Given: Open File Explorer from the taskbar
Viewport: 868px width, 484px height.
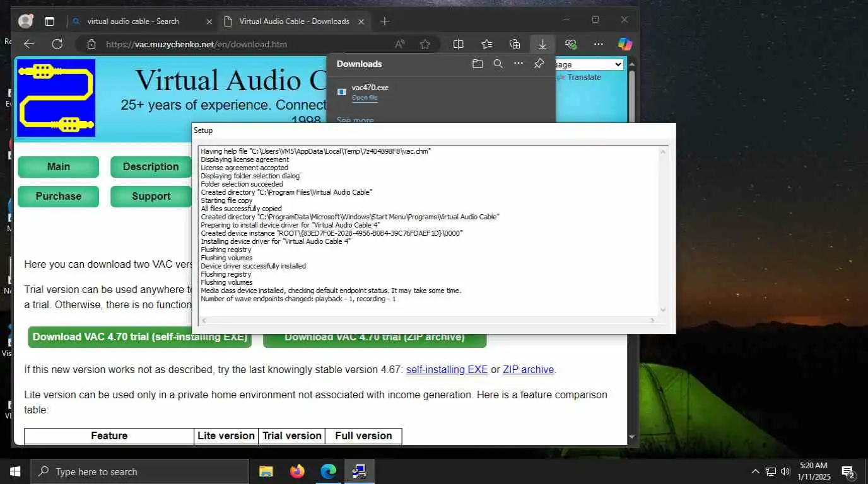Looking at the screenshot, I should 266,471.
